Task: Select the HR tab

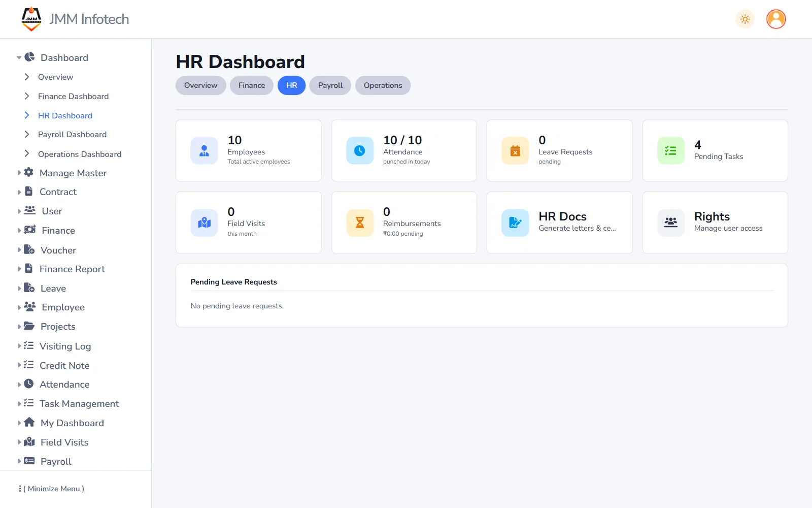Action: click(291, 85)
